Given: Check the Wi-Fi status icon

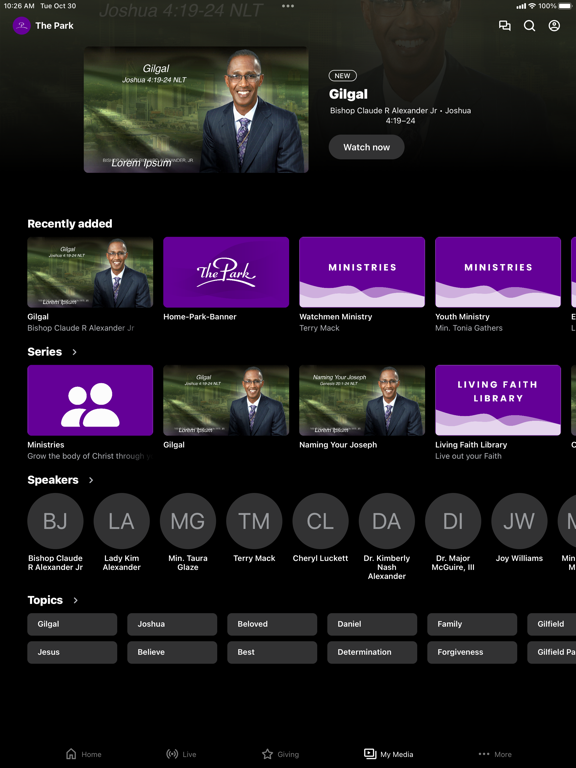Looking at the screenshot, I should (x=531, y=6).
